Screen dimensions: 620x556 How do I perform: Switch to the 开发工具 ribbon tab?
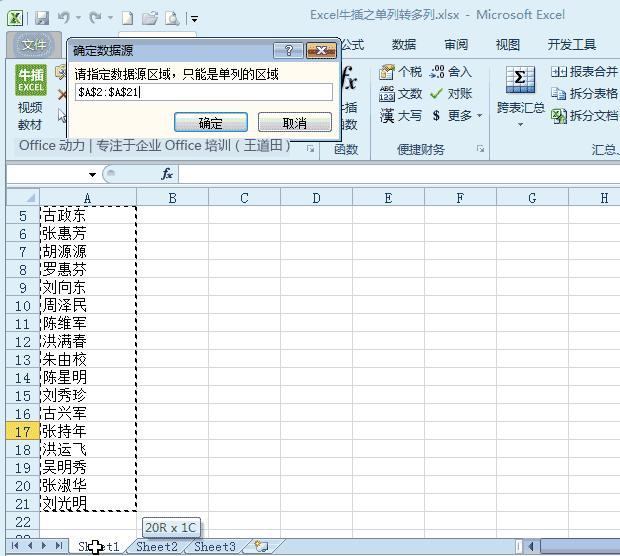click(x=572, y=45)
